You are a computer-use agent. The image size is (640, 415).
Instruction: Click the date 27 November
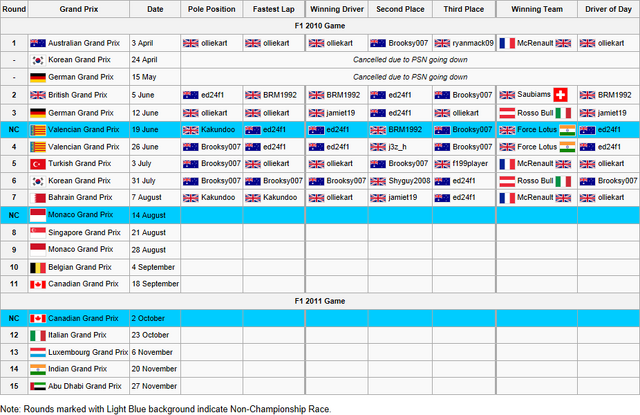(154, 386)
